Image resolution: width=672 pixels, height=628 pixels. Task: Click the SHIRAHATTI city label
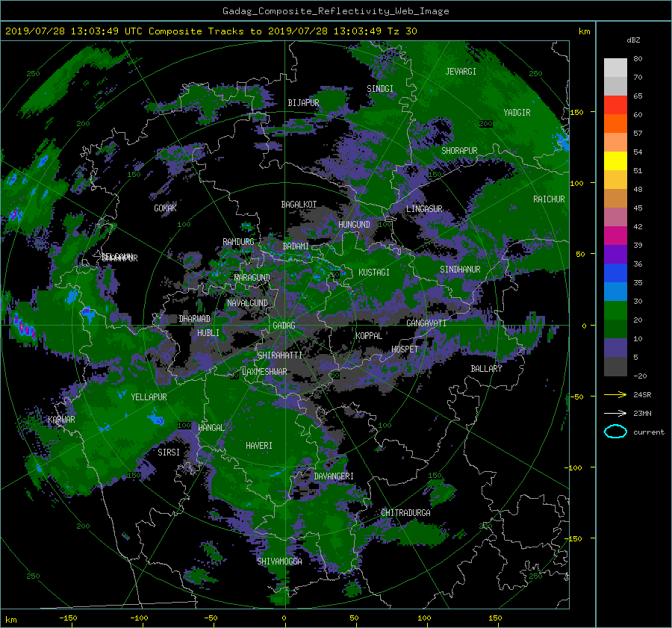[279, 355]
